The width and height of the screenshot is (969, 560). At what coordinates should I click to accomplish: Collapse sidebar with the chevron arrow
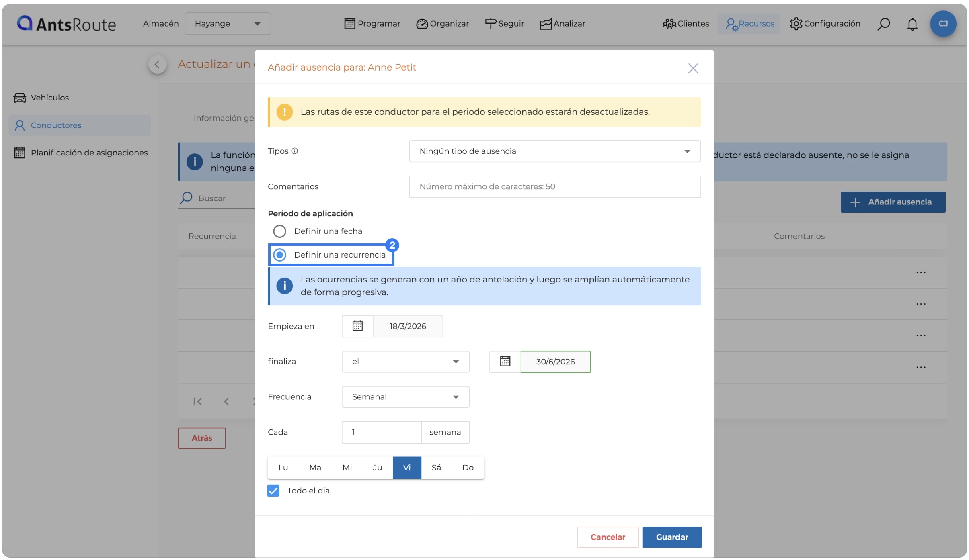click(x=157, y=64)
